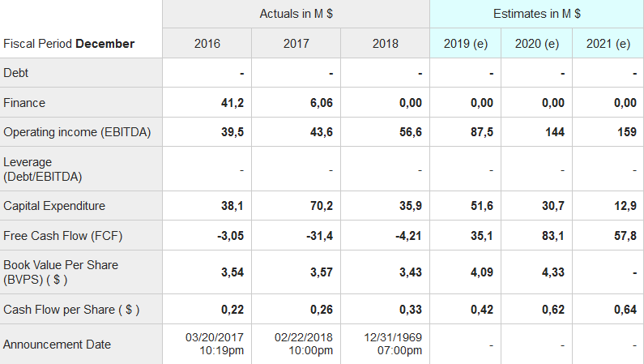
Task: Click the Actuals in M $ header
Action: (x=296, y=14)
